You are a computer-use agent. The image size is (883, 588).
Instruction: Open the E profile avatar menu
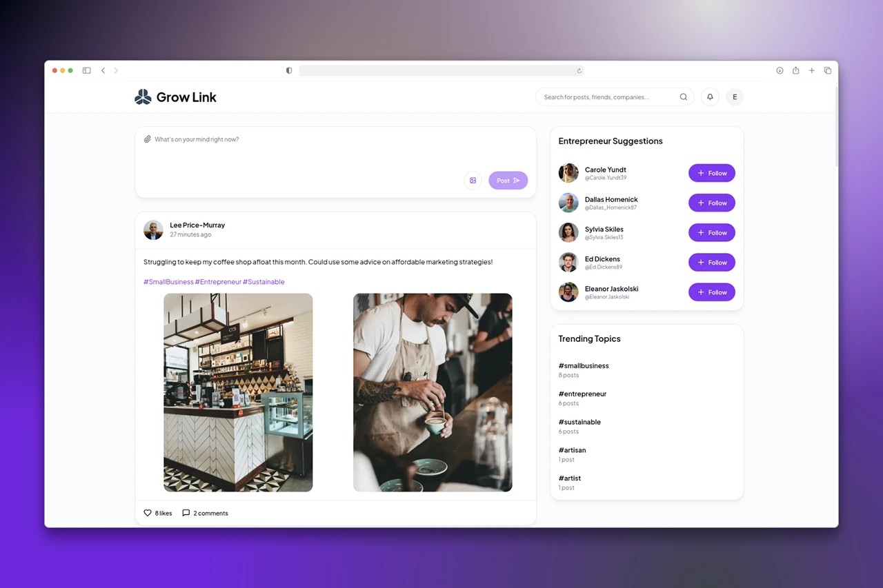coord(735,97)
